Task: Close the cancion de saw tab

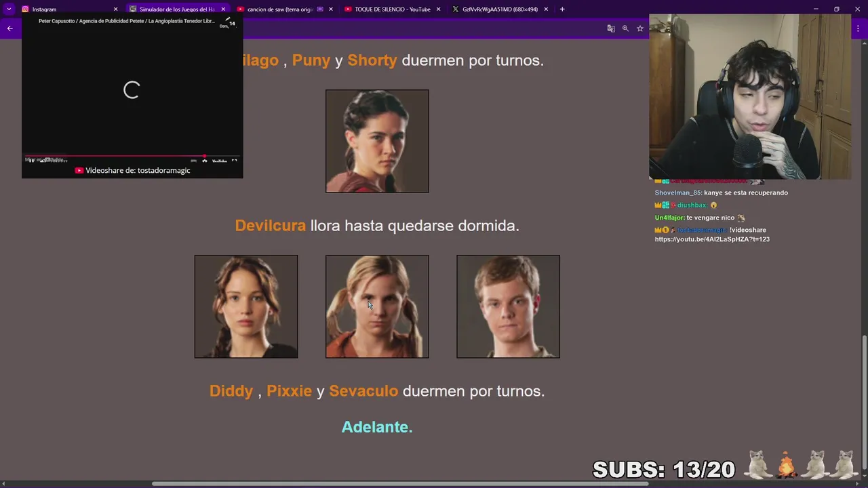Action: pyautogui.click(x=331, y=9)
